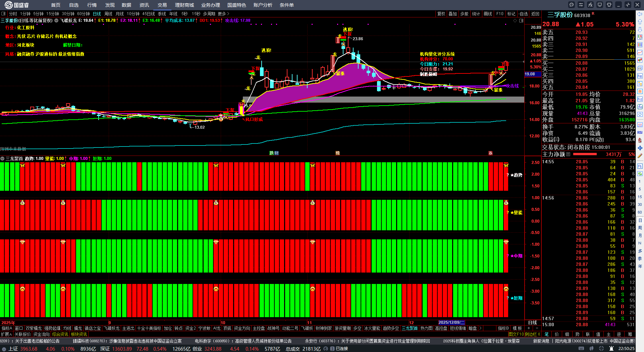Open the 综合资讯 news link
The width and height of the screenshot is (644, 352).
60,334
